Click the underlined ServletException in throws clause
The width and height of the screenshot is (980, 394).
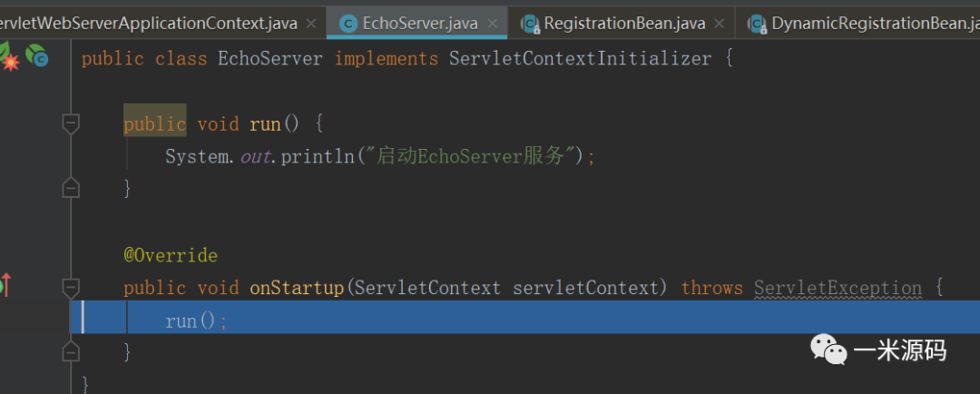click(837, 288)
